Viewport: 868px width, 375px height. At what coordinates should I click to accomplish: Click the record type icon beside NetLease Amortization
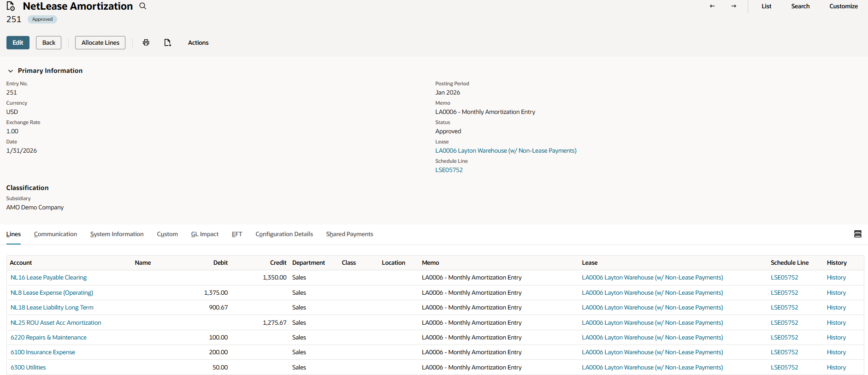[x=11, y=6]
